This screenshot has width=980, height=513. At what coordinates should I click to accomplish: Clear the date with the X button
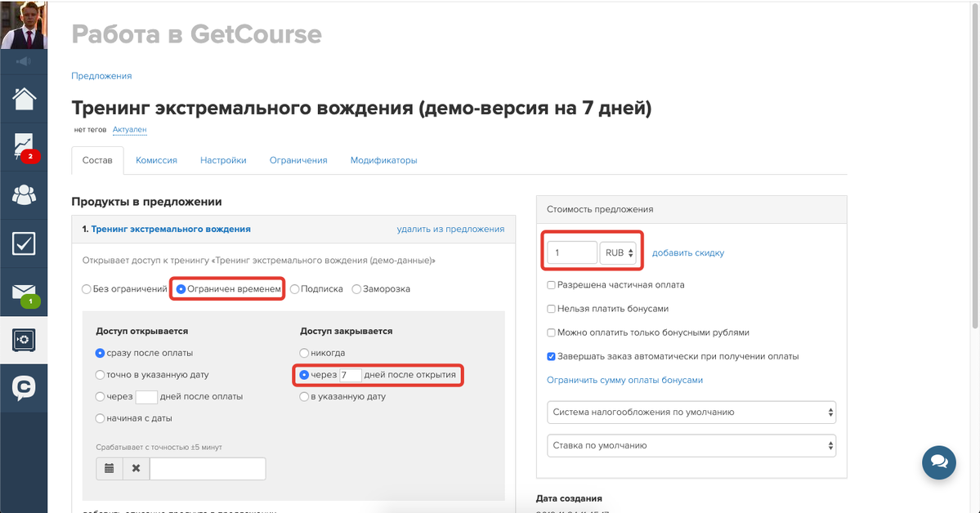point(136,469)
